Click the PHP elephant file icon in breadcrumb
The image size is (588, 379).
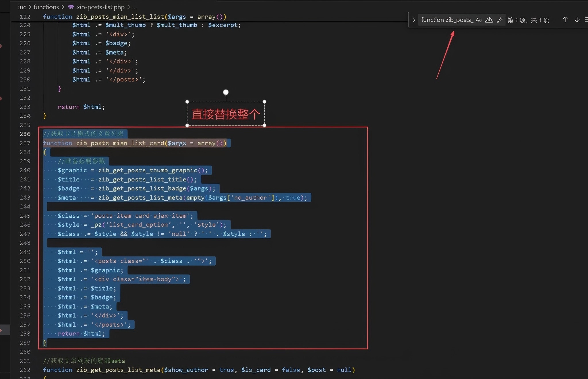click(x=71, y=7)
